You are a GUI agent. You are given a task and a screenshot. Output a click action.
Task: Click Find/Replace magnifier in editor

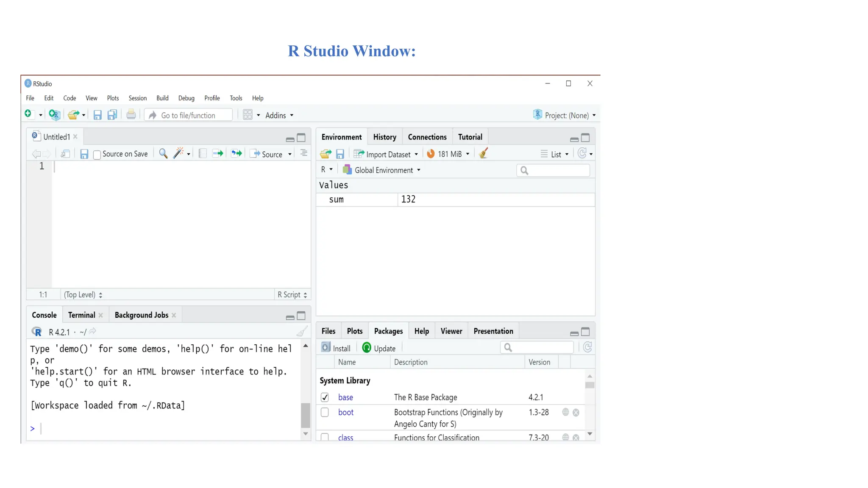(163, 153)
